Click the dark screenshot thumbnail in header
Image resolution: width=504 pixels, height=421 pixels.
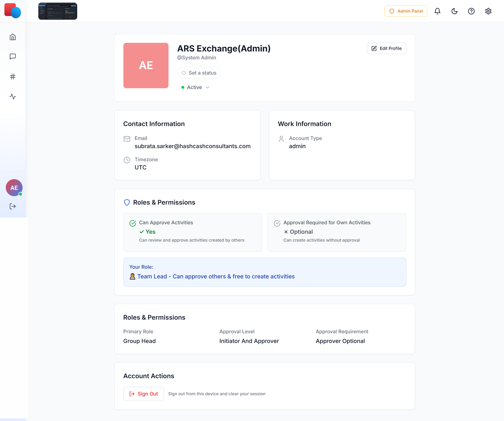(x=58, y=11)
